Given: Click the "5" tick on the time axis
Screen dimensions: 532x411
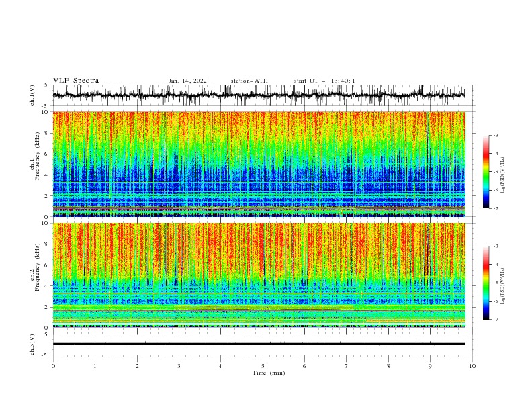Looking at the screenshot, I should coord(263,366).
